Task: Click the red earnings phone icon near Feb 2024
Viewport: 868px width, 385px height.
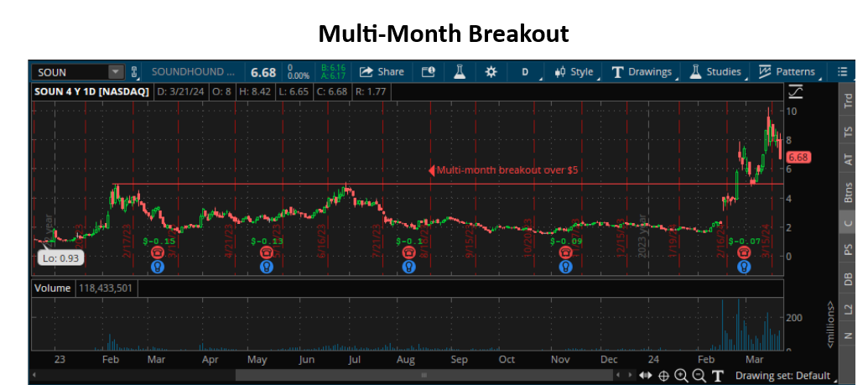Action: pyautogui.click(x=743, y=252)
